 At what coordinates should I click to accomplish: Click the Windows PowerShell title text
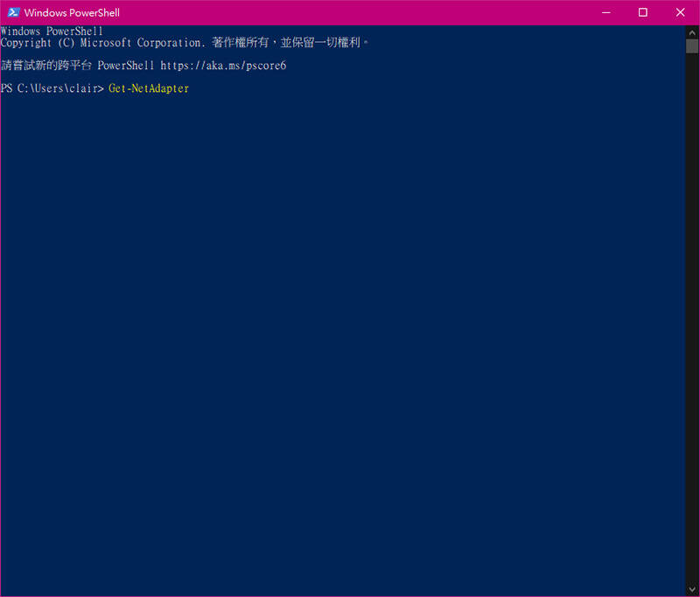(x=72, y=12)
